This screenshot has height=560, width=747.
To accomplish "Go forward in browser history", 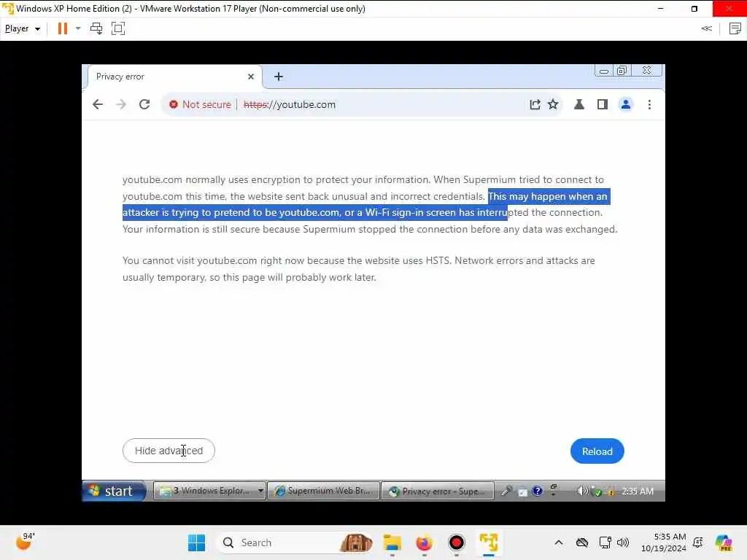I will (x=121, y=104).
